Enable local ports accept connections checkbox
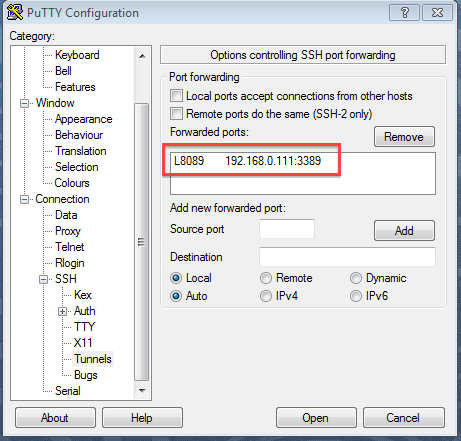The image size is (461, 441). point(176,96)
